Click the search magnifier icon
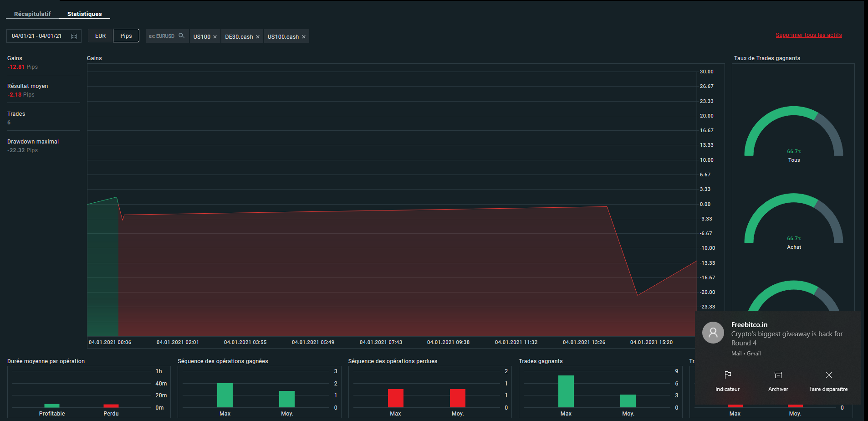Viewport: 868px width, 421px height. pos(181,36)
